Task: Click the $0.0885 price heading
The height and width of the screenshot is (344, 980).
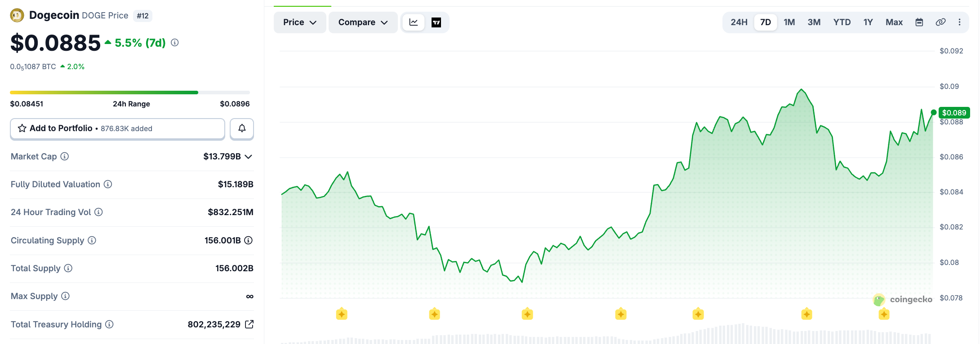Action: [55, 43]
